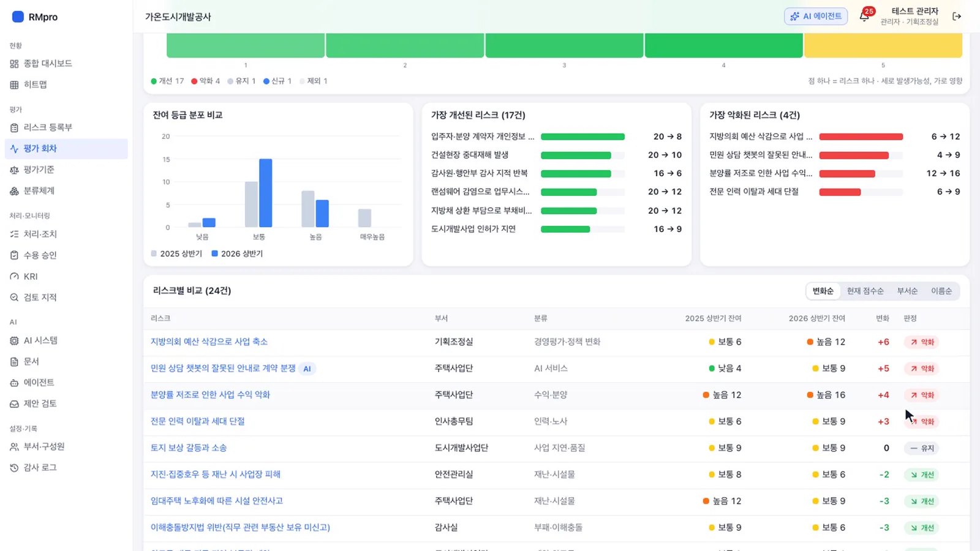
Task: Go to 검토 지적 page
Action: pyautogui.click(x=66, y=298)
